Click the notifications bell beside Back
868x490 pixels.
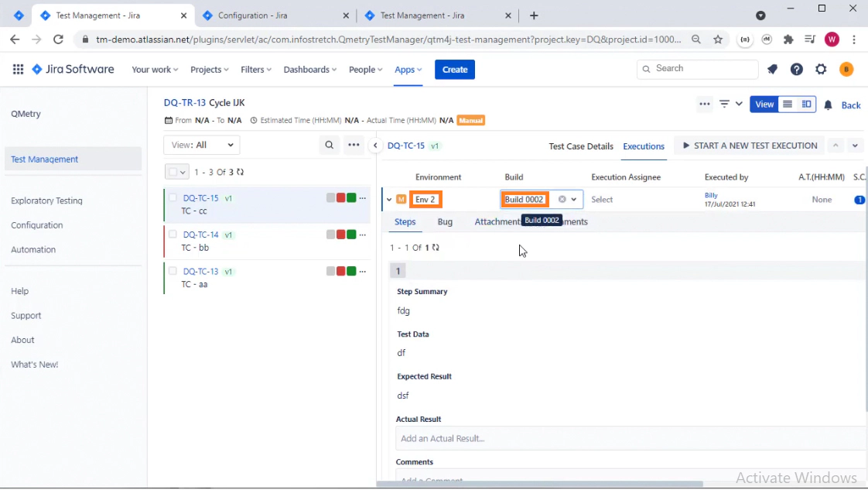coord(829,105)
